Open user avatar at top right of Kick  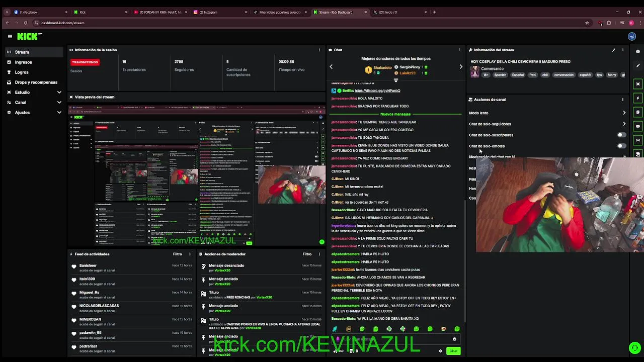point(632,36)
